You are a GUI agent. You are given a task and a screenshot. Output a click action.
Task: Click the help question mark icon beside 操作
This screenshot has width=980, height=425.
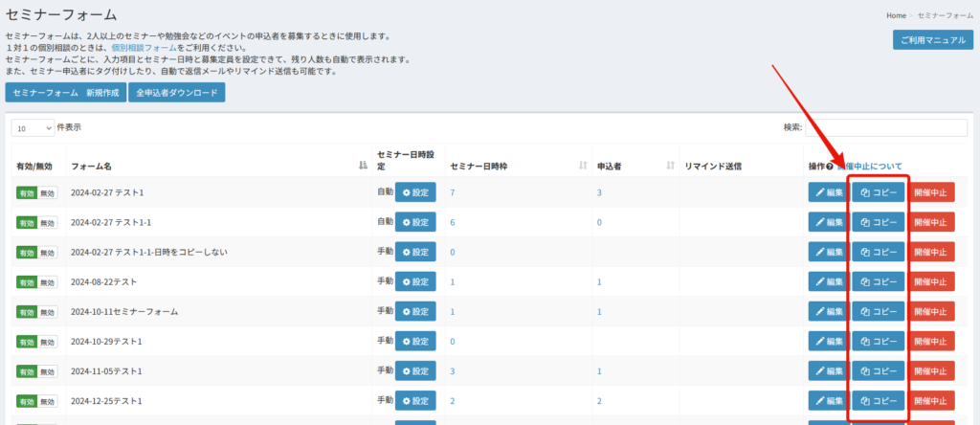pyautogui.click(x=830, y=167)
